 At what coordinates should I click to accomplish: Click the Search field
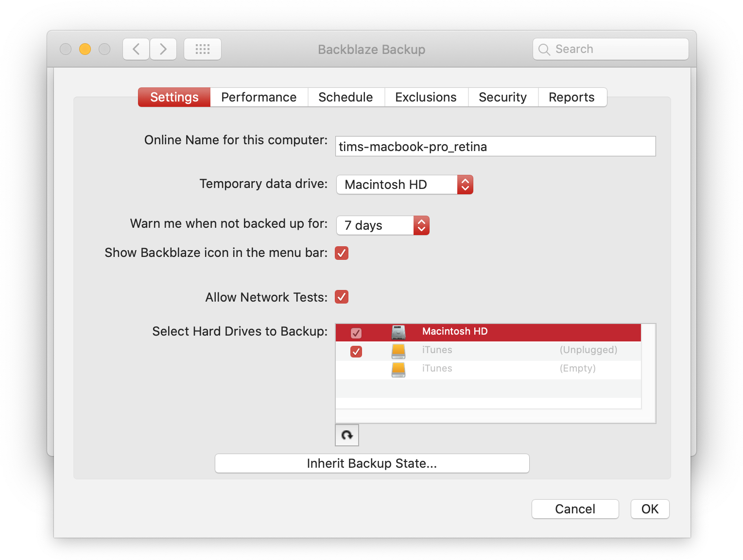point(611,49)
